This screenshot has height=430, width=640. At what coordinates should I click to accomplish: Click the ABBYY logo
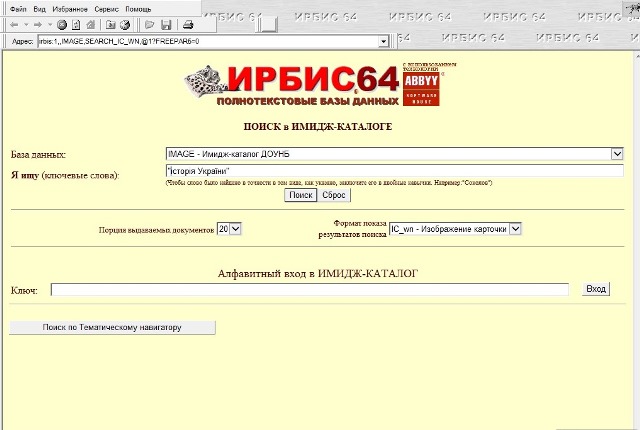421,89
